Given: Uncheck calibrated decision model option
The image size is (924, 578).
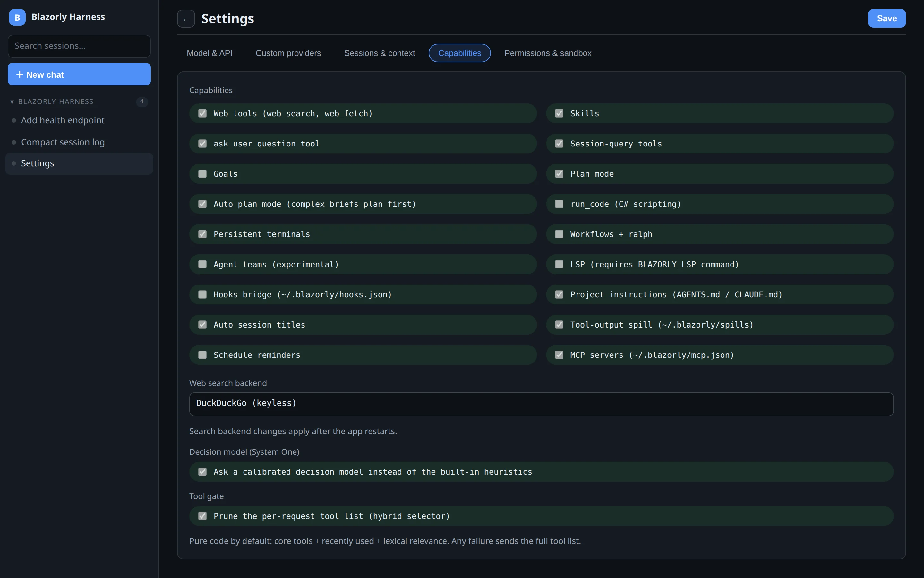Looking at the screenshot, I should 202,472.
